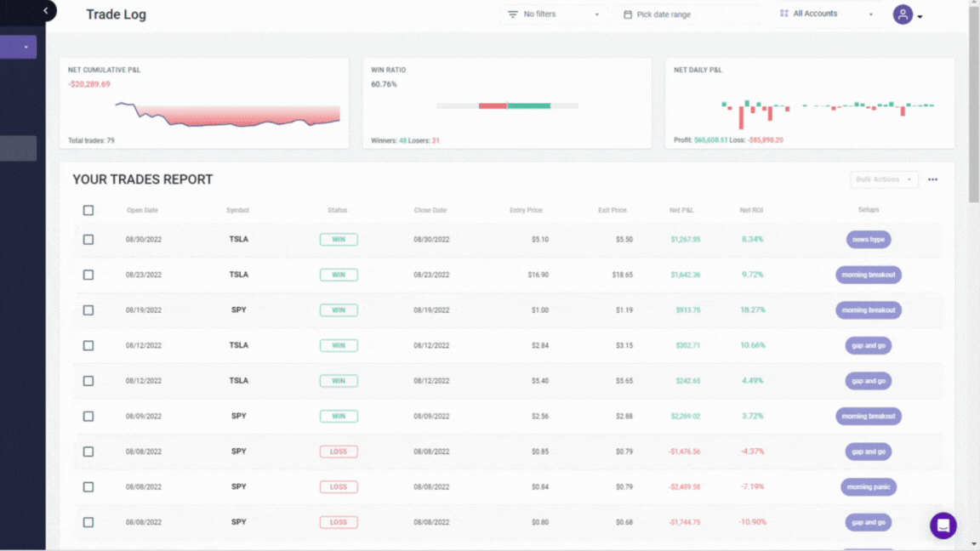Check the TSLA $5.40 entry trade checkbox

tap(88, 381)
